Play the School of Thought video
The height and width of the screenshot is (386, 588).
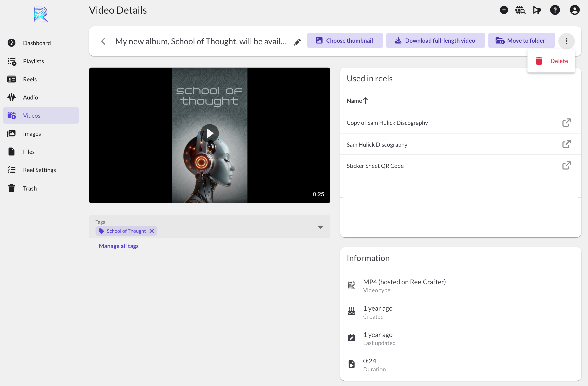pyautogui.click(x=210, y=133)
